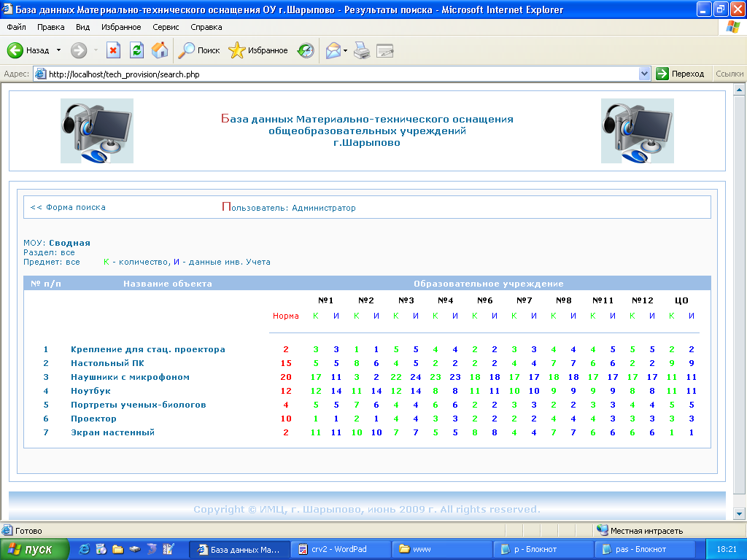Open the Сервис menu

click(x=166, y=27)
